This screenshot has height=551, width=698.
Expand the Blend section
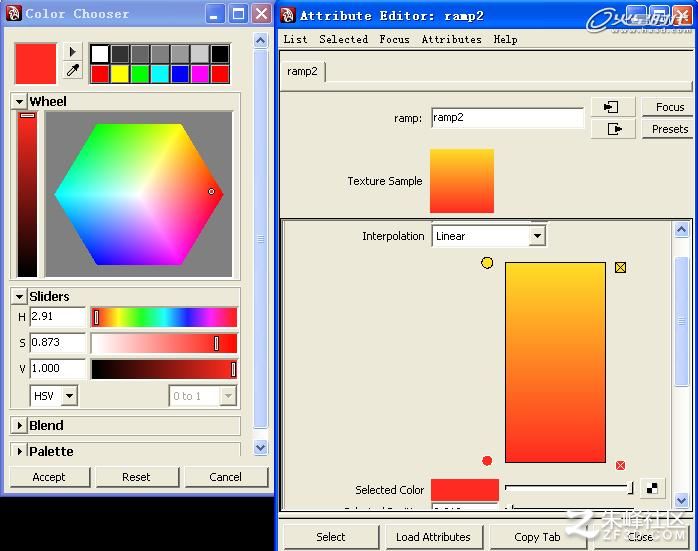click(x=19, y=425)
